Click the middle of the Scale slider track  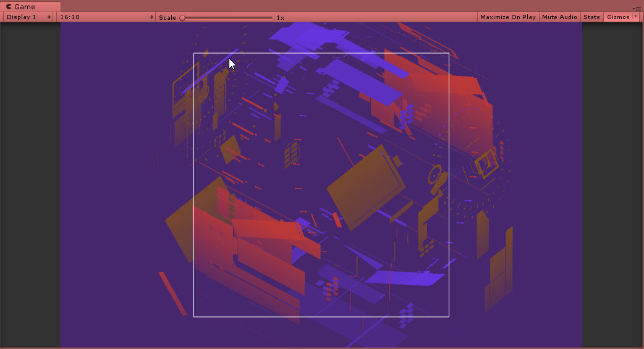coord(227,18)
